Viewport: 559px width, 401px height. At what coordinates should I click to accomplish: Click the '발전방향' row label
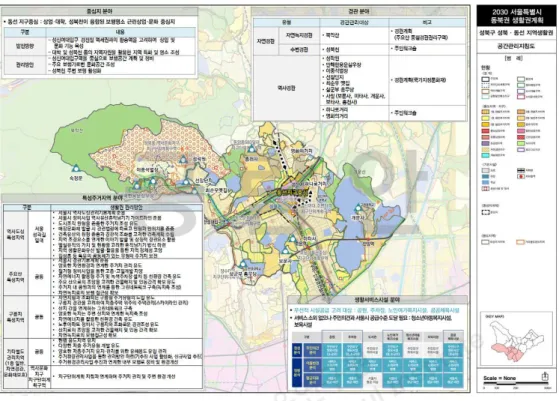tap(25, 46)
